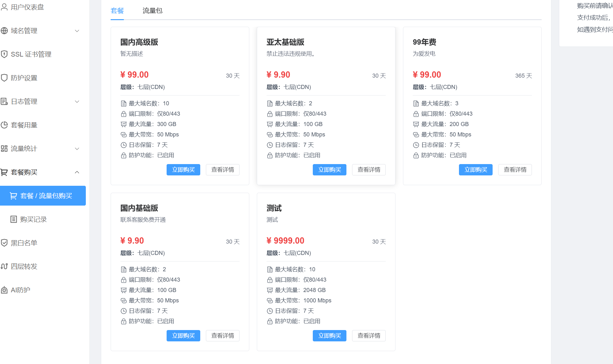This screenshot has height=364, width=613.
Task: Select the 套餐 tab
Action: pos(117,11)
